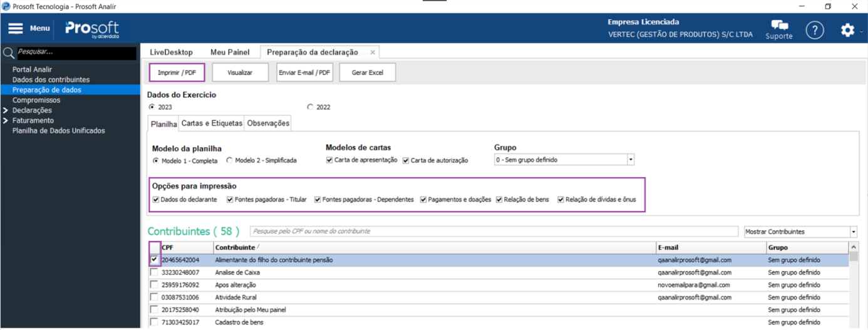The height and width of the screenshot is (330, 868).
Task: Close the Preparação da declaração tab
Action: click(x=373, y=53)
